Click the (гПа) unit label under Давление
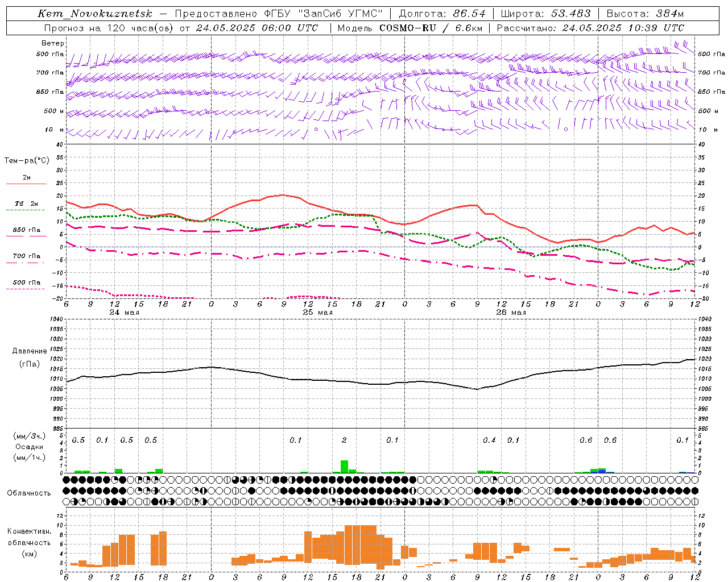The height and width of the screenshot is (582, 728). 30,364
